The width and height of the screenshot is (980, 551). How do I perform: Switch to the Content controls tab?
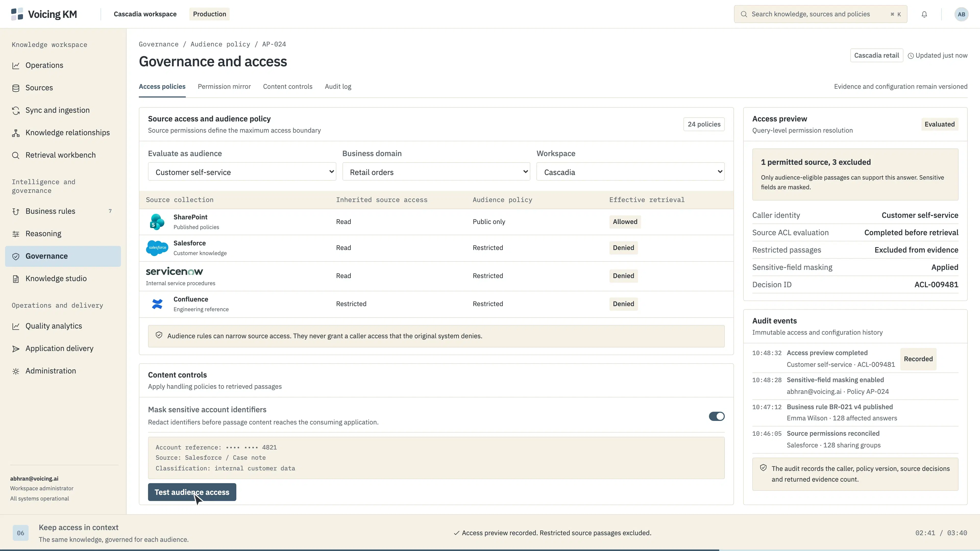[288, 87]
